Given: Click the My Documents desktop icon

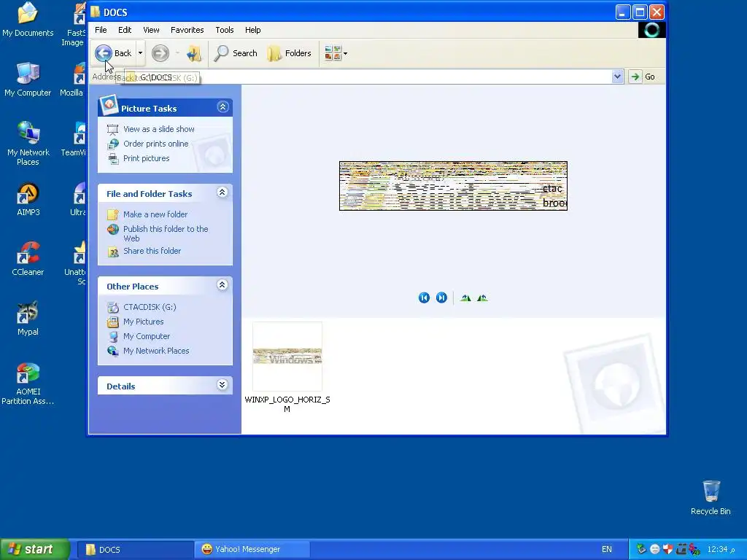Looking at the screenshot, I should click(28, 20).
